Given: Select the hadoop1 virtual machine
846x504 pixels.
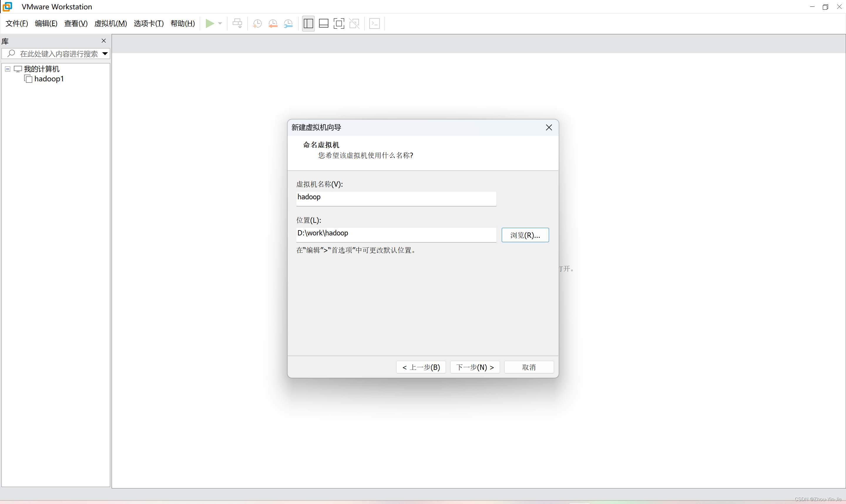Looking at the screenshot, I should 48,79.
